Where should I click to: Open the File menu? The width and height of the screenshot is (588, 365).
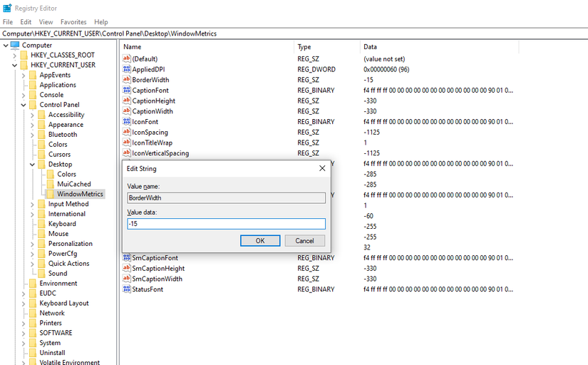pyautogui.click(x=8, y=22)
